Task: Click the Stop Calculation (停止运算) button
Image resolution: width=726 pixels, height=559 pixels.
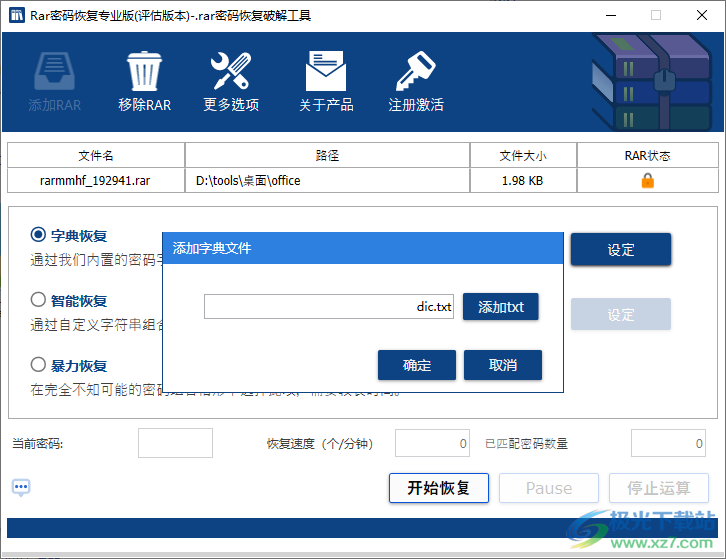Action: pos(659,488)
